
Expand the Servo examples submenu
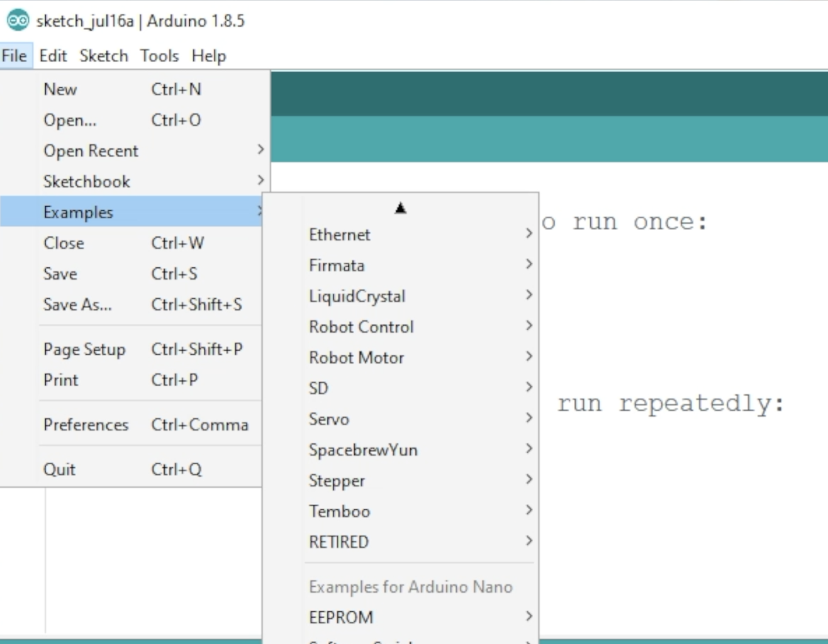click(329, 419)
